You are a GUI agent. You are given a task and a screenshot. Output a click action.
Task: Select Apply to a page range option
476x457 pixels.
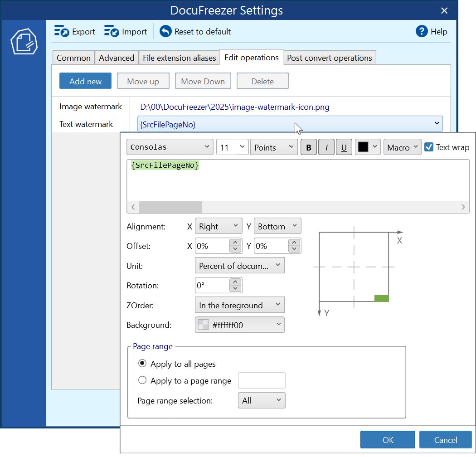coord(142,380)
